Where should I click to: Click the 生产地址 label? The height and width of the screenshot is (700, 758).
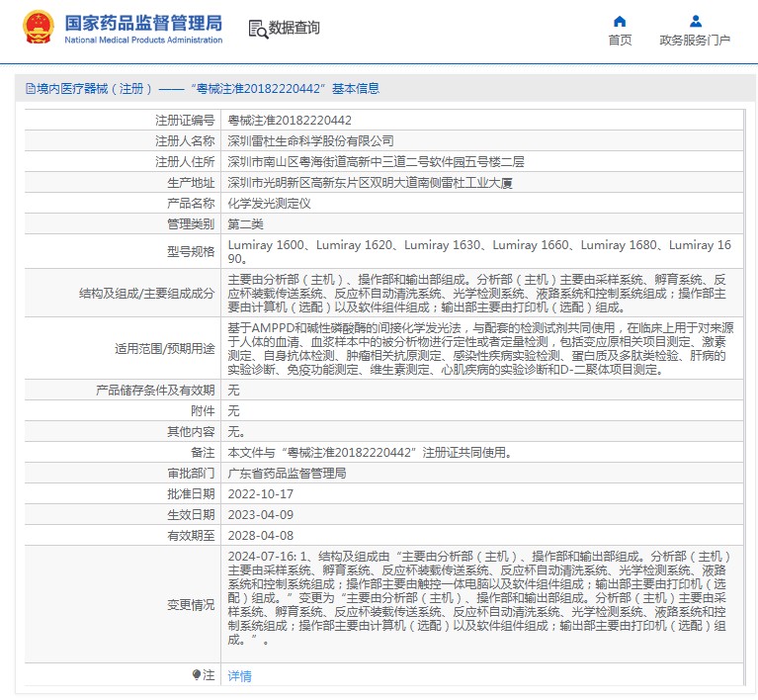[191, 183]
